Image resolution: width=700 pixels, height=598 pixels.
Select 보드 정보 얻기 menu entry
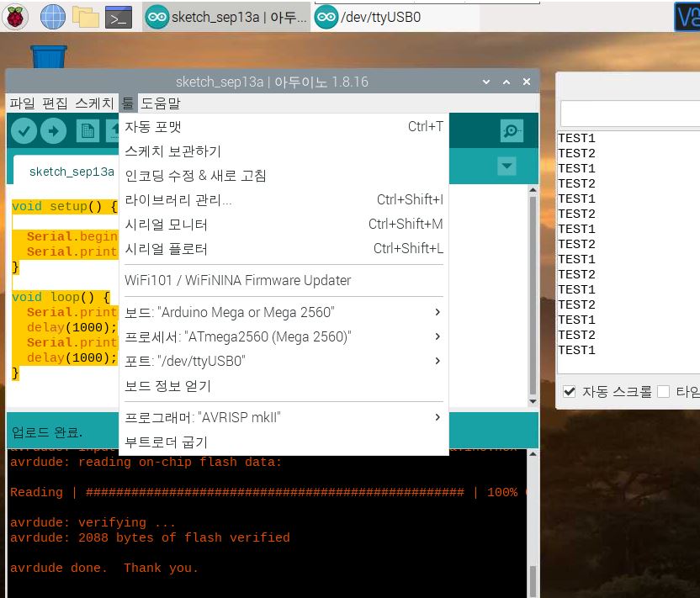click(284, 385)
